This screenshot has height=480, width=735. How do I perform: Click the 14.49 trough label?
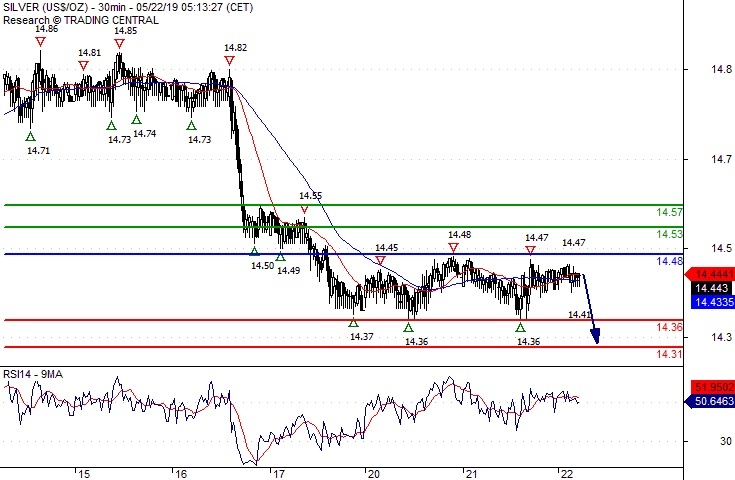(288, 270)
